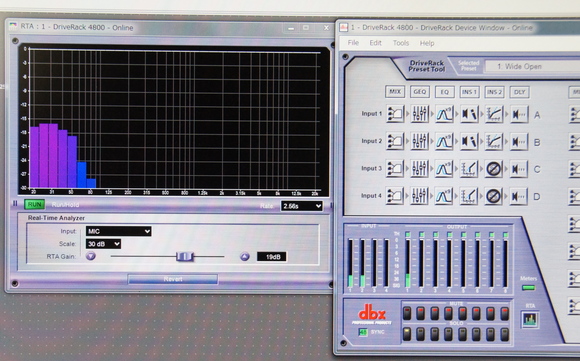Open the Rate dropdown showing 2.66s

point(301,206)
